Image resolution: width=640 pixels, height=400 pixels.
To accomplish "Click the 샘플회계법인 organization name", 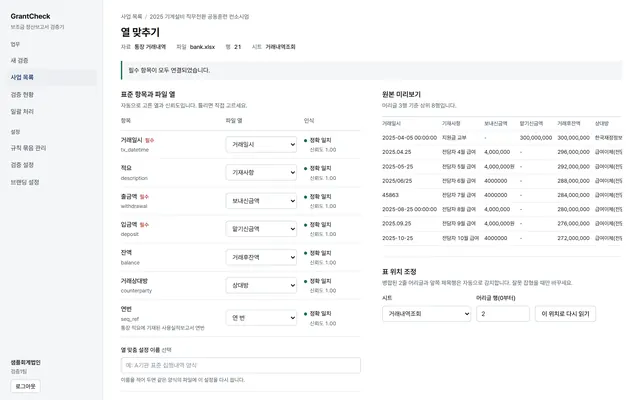I will (x=25, y=362).
